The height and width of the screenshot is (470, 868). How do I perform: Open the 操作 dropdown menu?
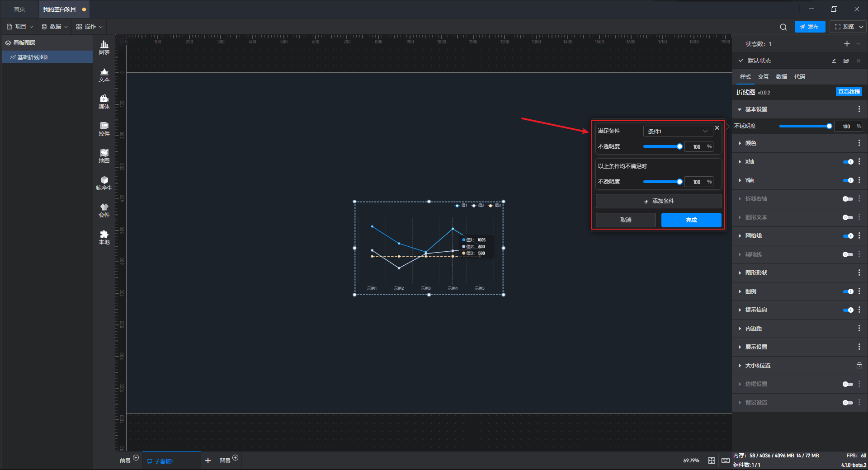pos(90,27)
